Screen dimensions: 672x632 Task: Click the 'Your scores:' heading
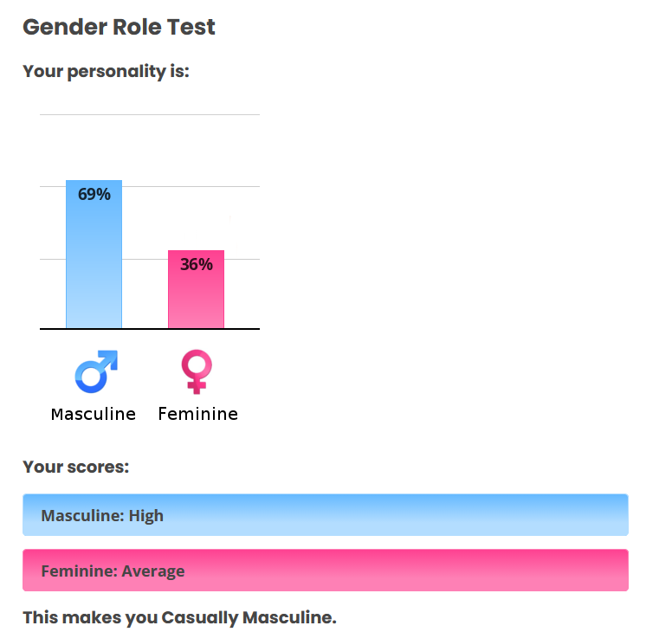click(76, 467)
